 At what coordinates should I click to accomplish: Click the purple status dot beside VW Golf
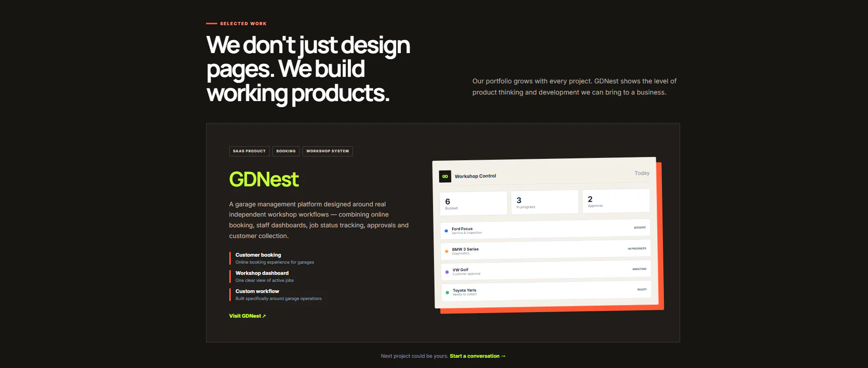coord(447,272)
